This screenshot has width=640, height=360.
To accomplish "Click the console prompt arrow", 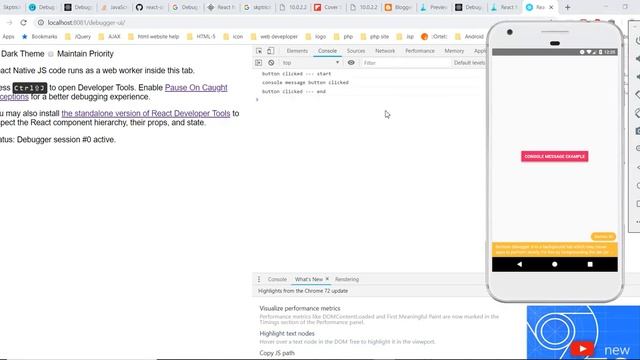I will 257,100.
